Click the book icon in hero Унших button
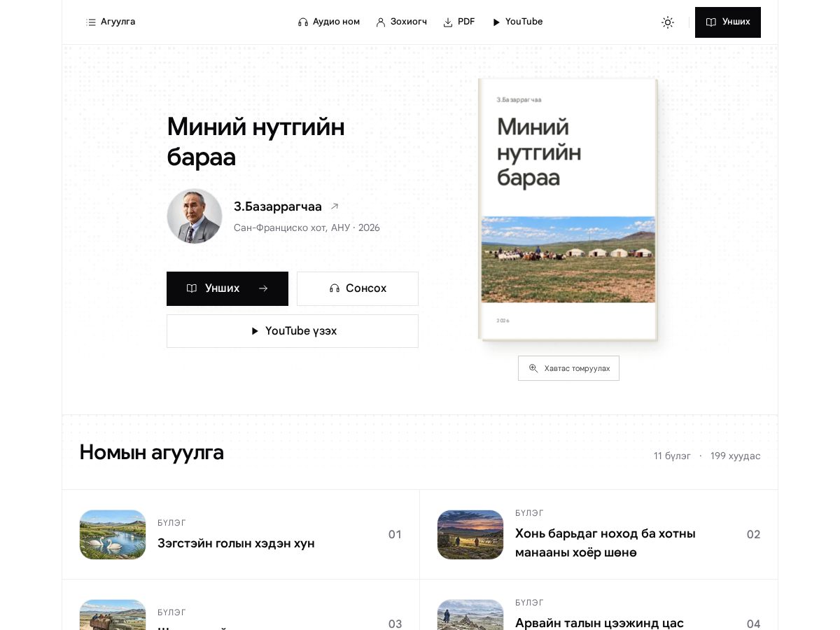This screenshot has height=630, width=840. click(x=192, y=288)
